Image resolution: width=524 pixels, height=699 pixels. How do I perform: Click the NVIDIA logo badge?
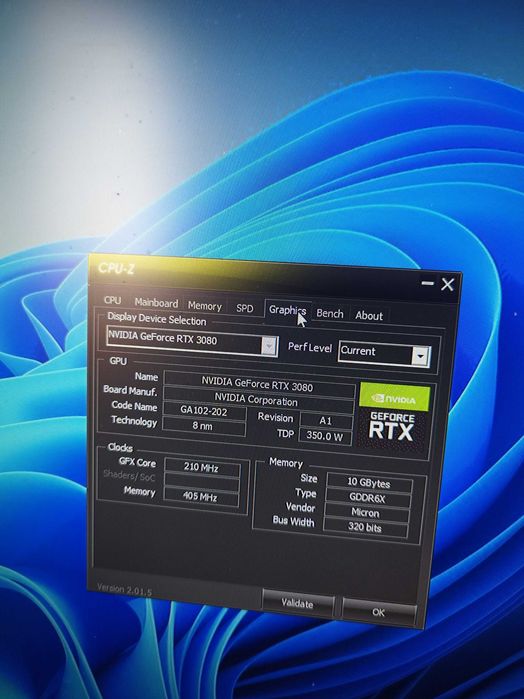pos(395,398)
